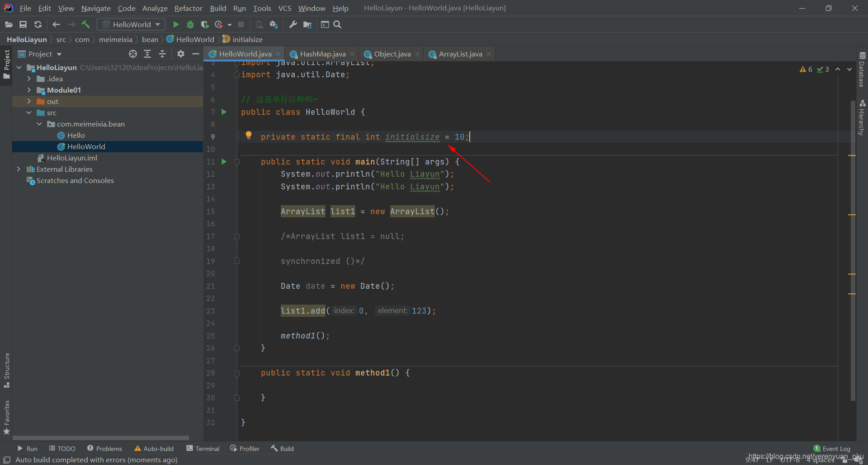Click the Build project hammer icon

(x=86, y=24)
